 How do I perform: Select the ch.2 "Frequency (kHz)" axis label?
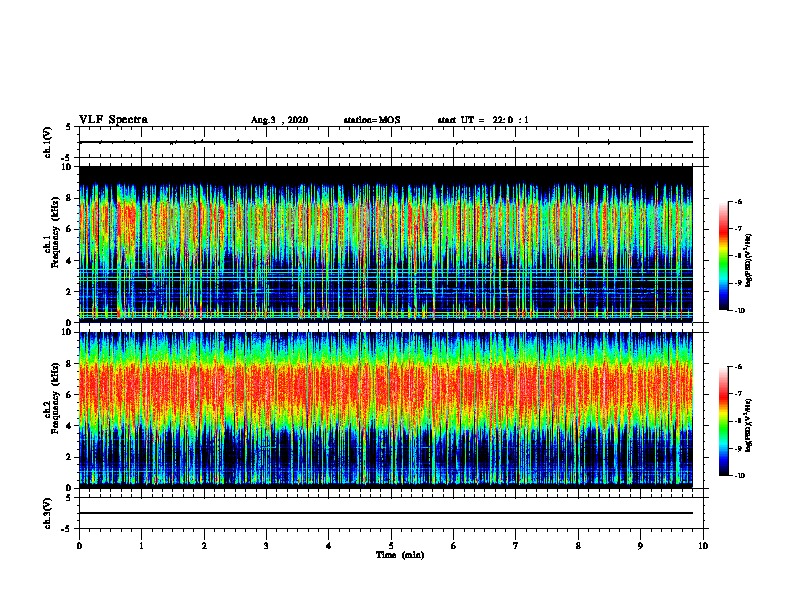point(55,398)
